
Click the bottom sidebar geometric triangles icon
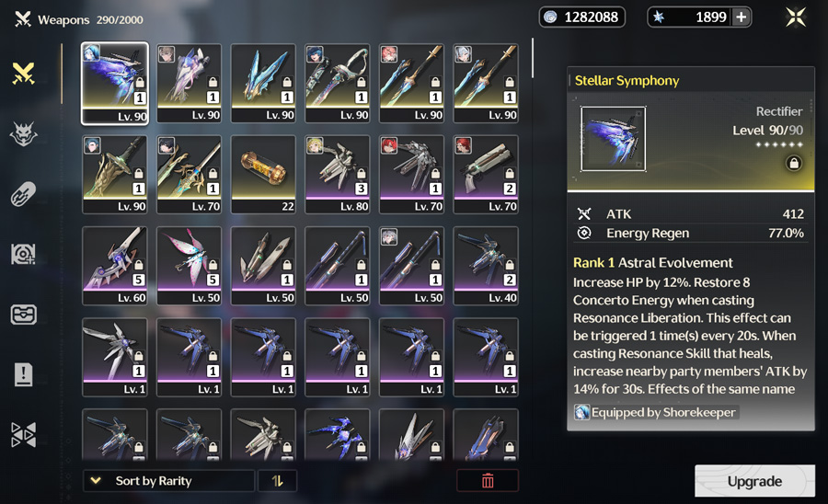tap(23, 435)
